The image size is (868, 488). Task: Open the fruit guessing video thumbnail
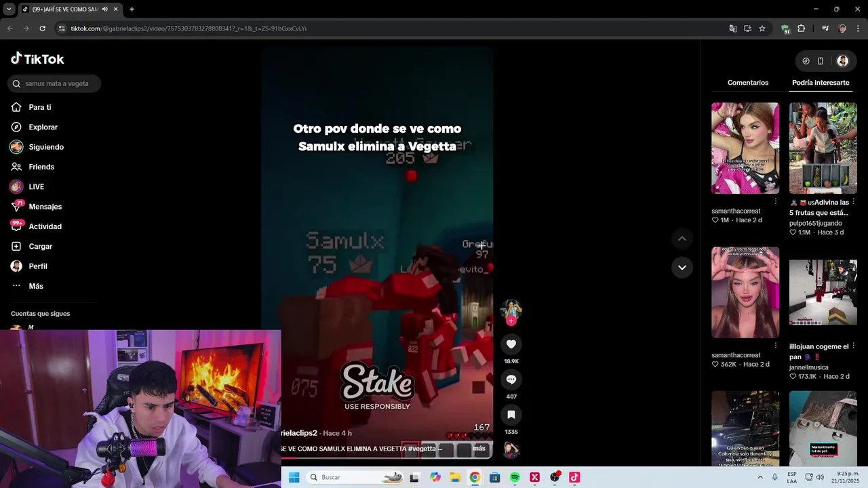[823, 148]
